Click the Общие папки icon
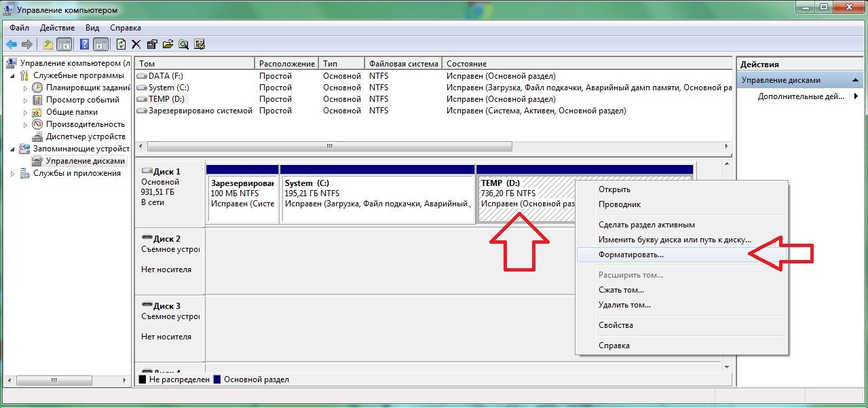This screenshot has height=408, width=868. 37,112
